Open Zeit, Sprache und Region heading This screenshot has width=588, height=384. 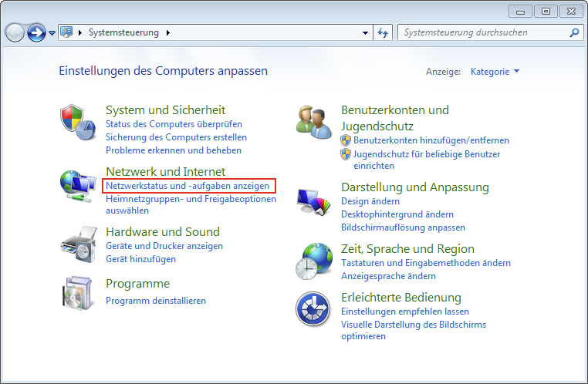pyautogui.click(x=407, y=249)
